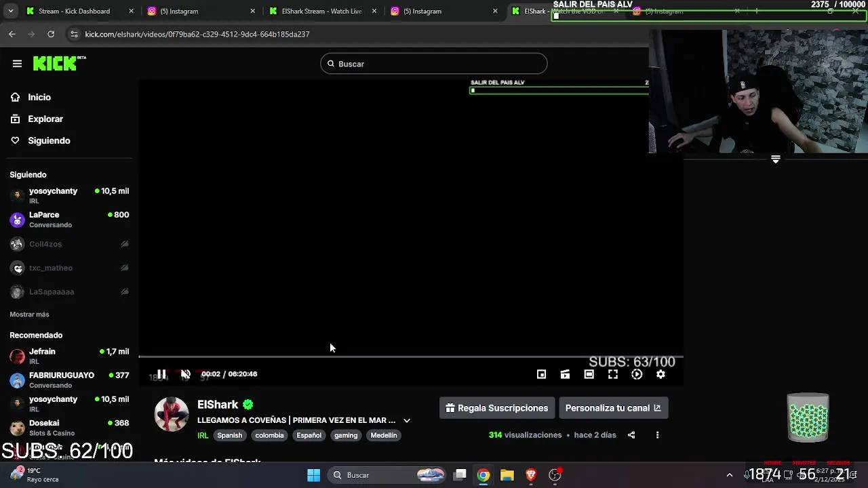Open the Kick sidebar hamburger menu

17,64
